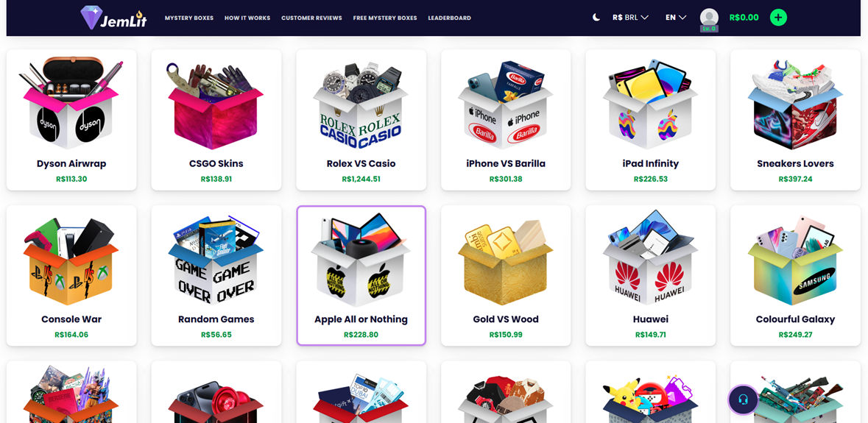Click the R$0.00 account balance

point(744,18)
